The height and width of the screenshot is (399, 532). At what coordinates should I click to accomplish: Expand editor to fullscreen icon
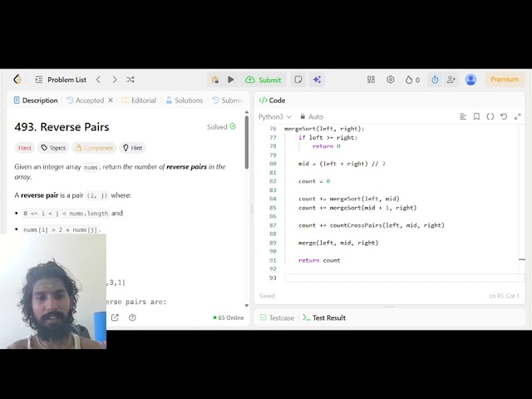click(x=517, y=116)
